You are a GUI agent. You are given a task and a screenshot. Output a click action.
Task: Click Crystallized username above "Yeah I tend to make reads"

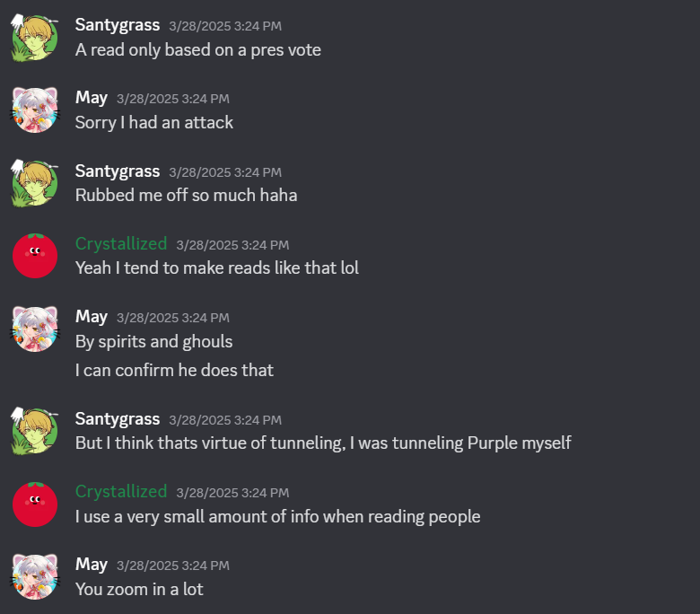tap(121, 243)
